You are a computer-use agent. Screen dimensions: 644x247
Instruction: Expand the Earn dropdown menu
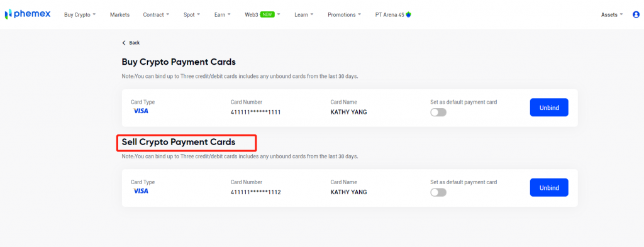click(223, 15)
